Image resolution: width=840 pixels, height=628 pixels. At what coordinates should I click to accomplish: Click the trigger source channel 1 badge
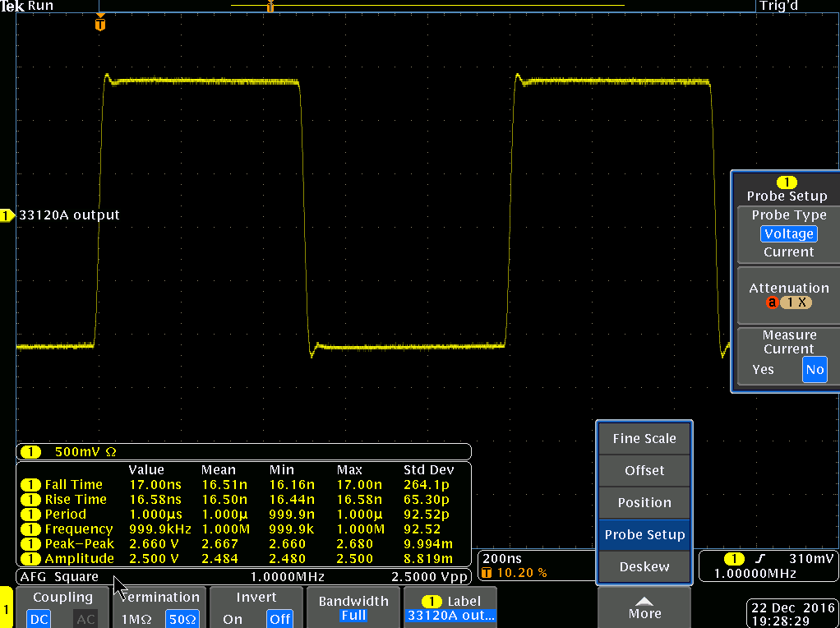coord(734,559)
